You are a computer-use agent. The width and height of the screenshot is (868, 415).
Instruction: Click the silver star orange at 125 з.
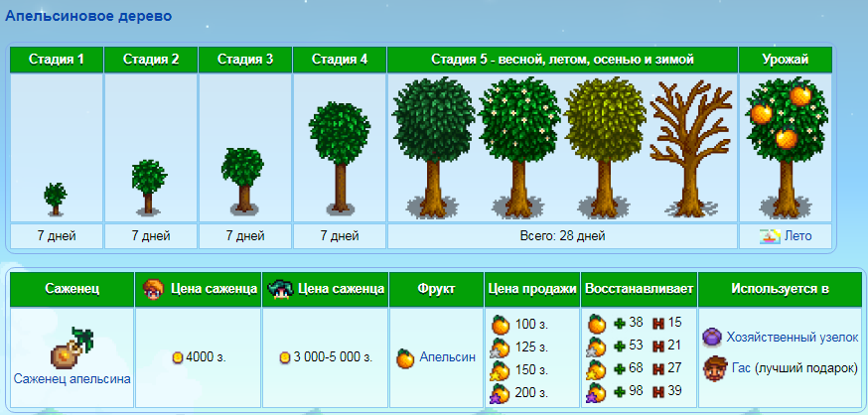501,347
